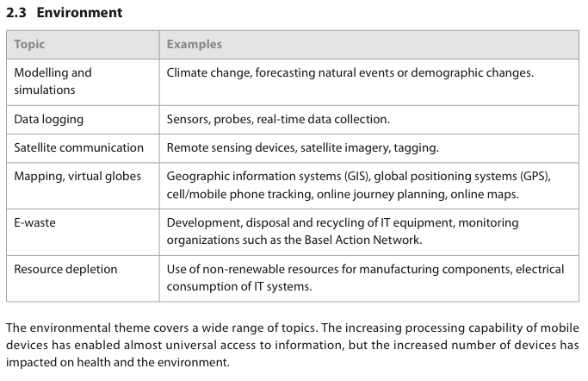Select the "Mapping, virtual globes" topic cell

coord(77,176)
